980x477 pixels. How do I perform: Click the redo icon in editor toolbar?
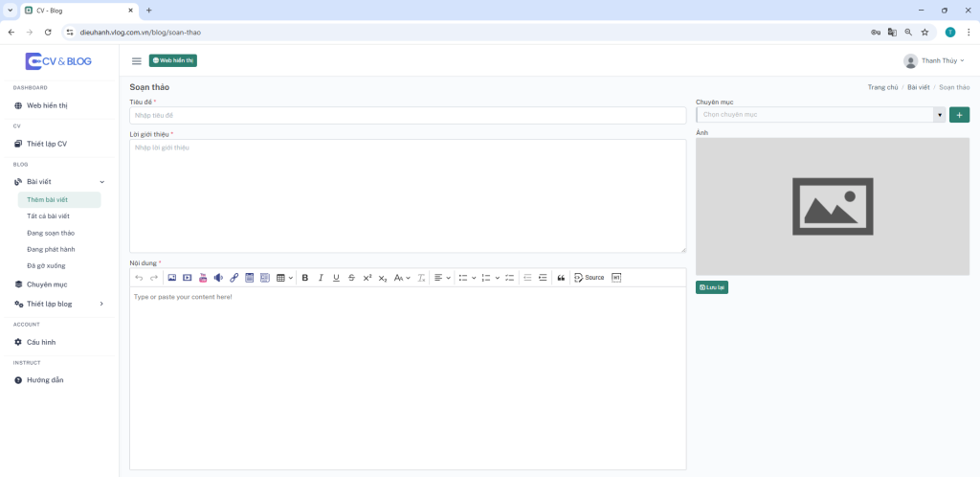154,278
